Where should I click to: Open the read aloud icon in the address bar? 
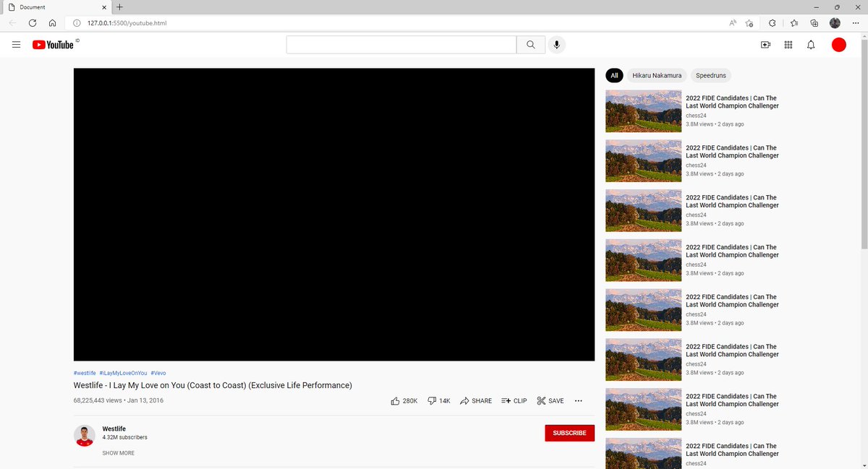[733, 23]
